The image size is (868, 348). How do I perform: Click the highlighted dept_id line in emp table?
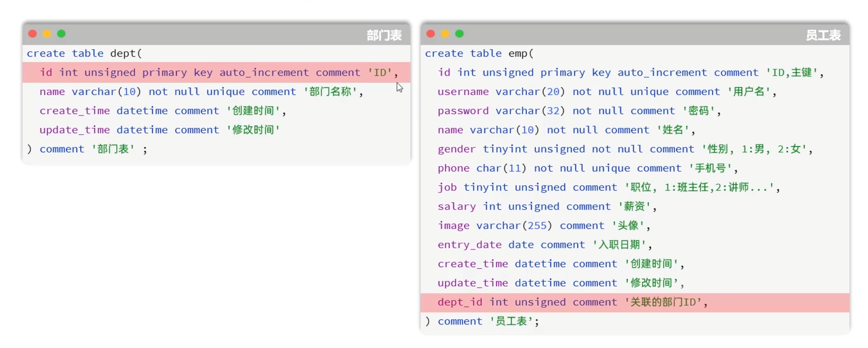coord(572,302)
